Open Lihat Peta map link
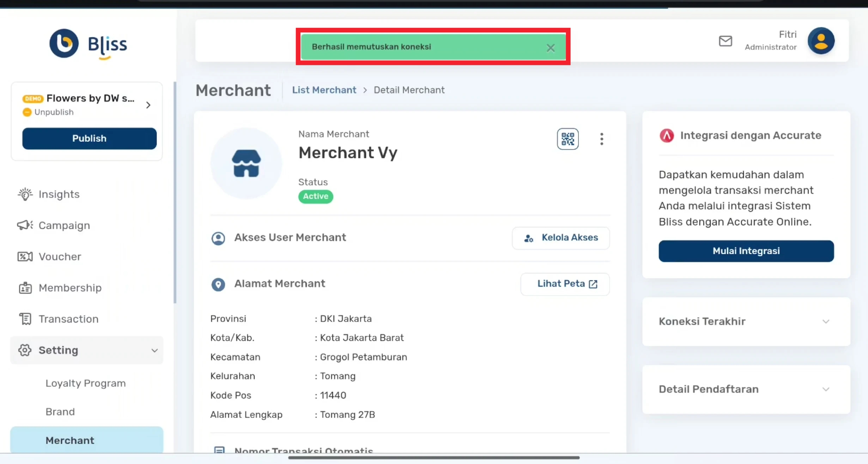 tap(565, 284)
